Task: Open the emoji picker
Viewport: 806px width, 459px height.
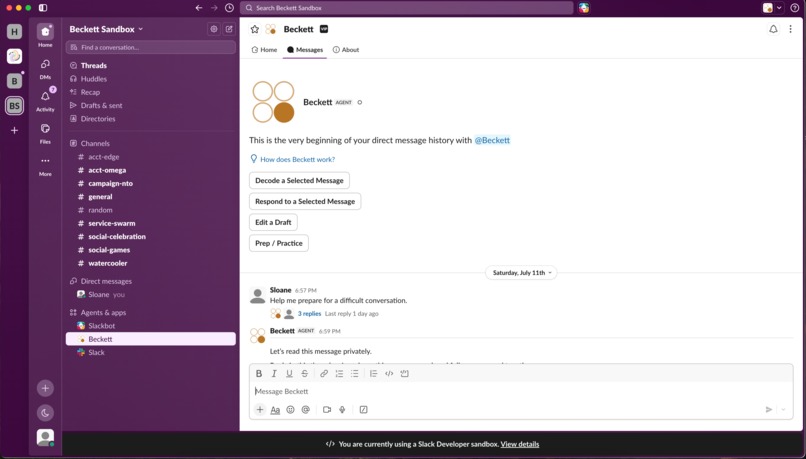Action: (x=290, y=410)
